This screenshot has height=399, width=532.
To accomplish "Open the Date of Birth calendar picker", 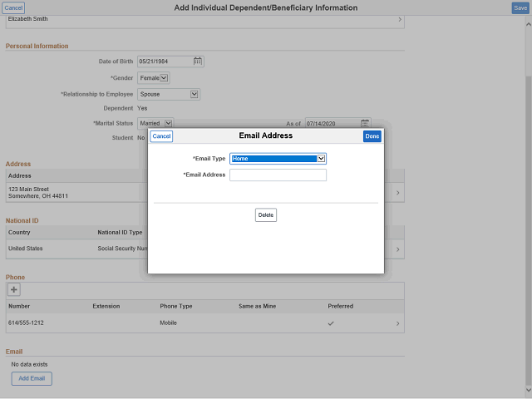I will click(198, 62).
